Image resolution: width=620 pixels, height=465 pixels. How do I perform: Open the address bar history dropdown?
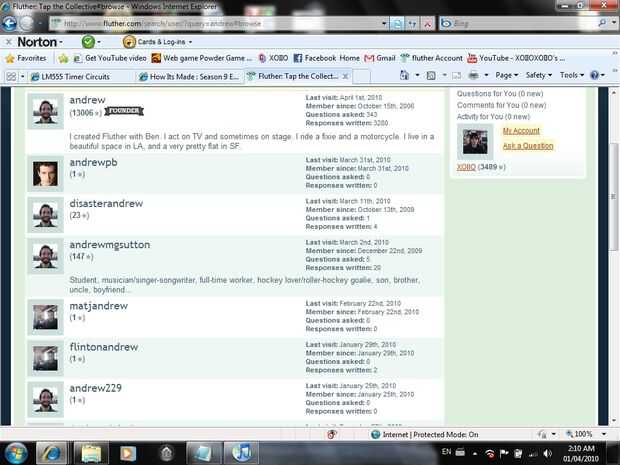pyautogui.click(x=384, y=24)
